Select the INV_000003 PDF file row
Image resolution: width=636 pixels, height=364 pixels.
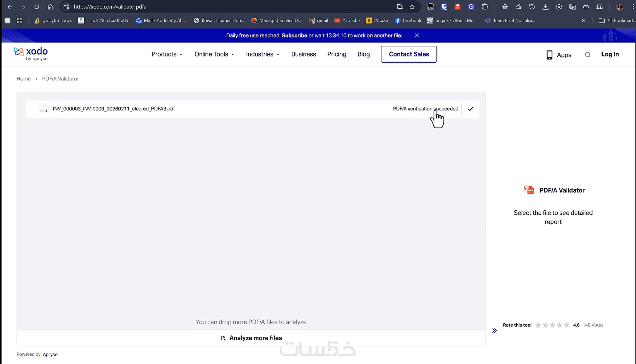coord(114,109)
